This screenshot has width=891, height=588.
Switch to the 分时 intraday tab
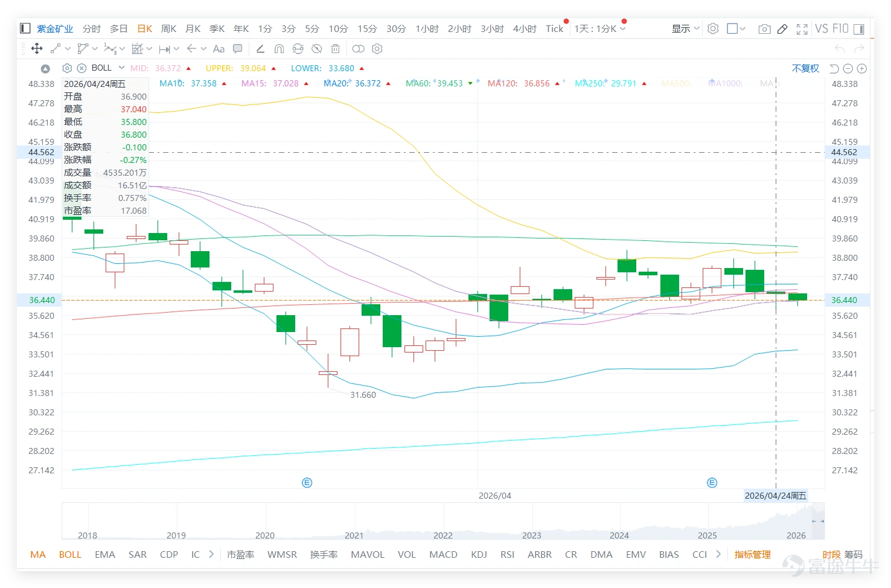(92, 28)
